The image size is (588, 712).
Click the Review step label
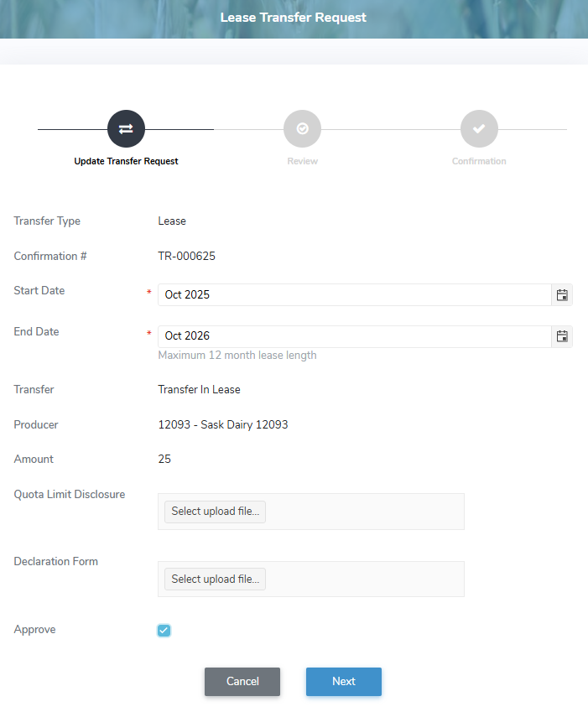(302, 160)
